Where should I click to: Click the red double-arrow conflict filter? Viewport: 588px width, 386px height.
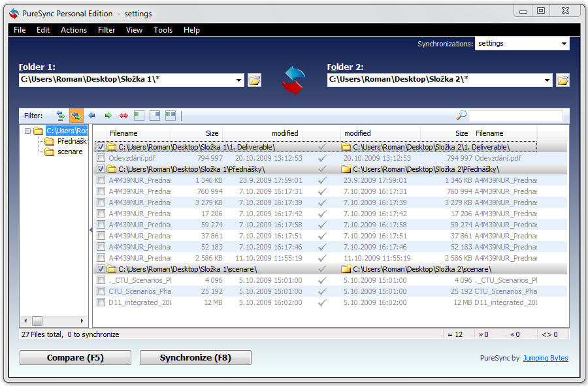point(123,116)
